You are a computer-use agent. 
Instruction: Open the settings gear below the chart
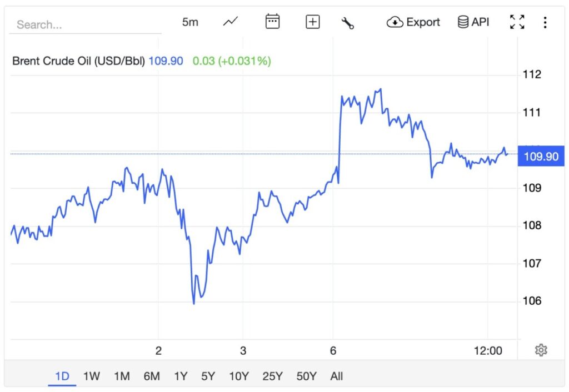pyautogui.click(x=542, y=349)
